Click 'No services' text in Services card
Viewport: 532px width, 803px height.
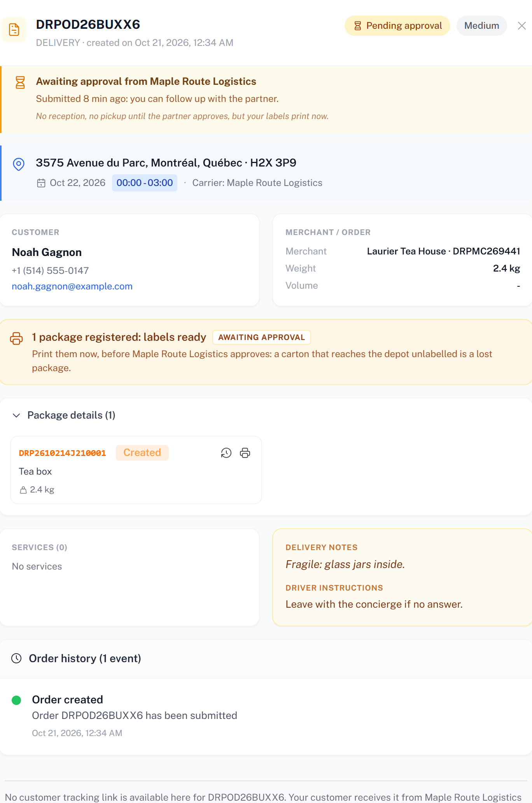click(x=37, y=566)
